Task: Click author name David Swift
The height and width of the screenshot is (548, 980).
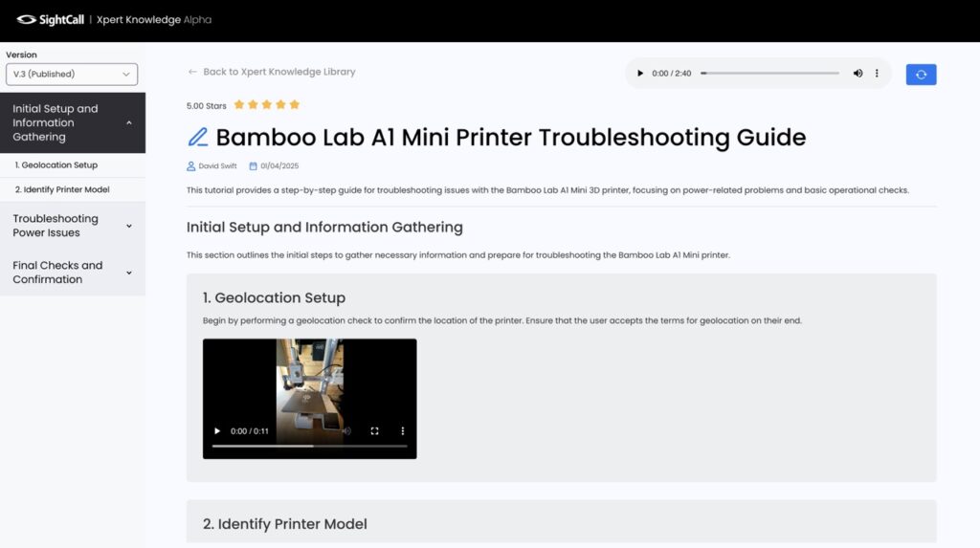Action: click(x=217, y=166)
